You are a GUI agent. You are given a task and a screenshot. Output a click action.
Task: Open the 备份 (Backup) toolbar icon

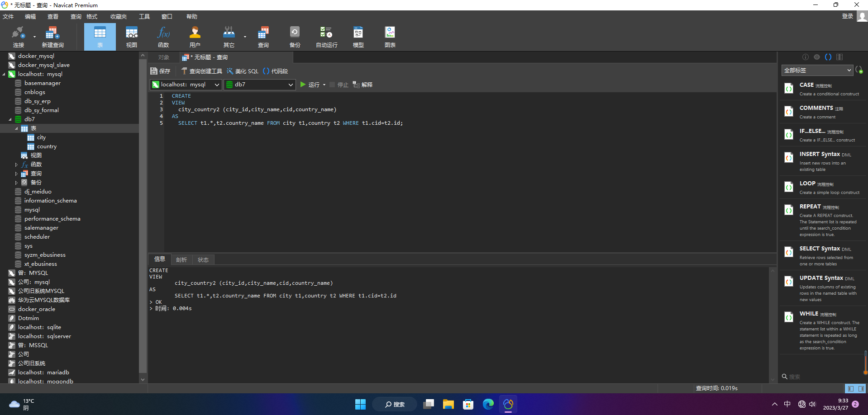click(295, 37)
